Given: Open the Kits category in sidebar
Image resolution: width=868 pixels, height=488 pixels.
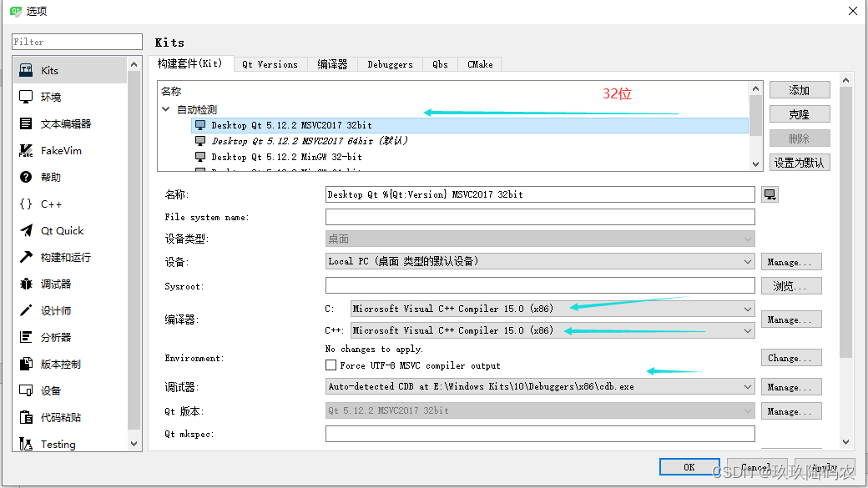Looking at the screenshot, I should pos(70,70).
